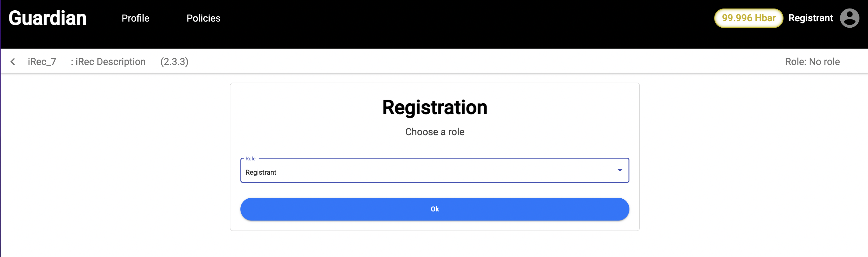
Task: Click the policy version (2.3.3)
Action: tap(174, 62)
